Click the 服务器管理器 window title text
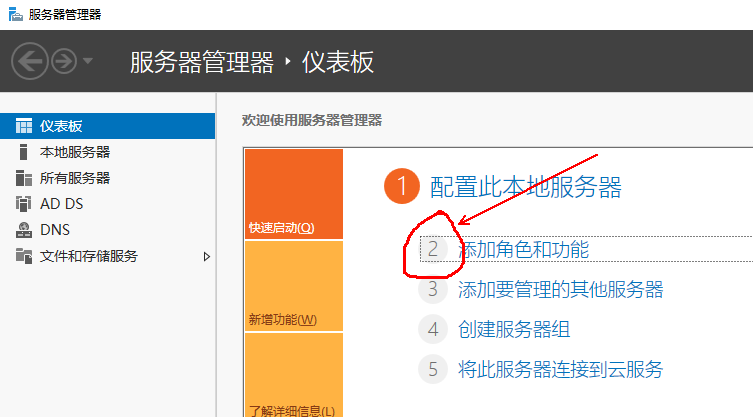This screenshot has height=417, width=753. click(x=65, y=14)
